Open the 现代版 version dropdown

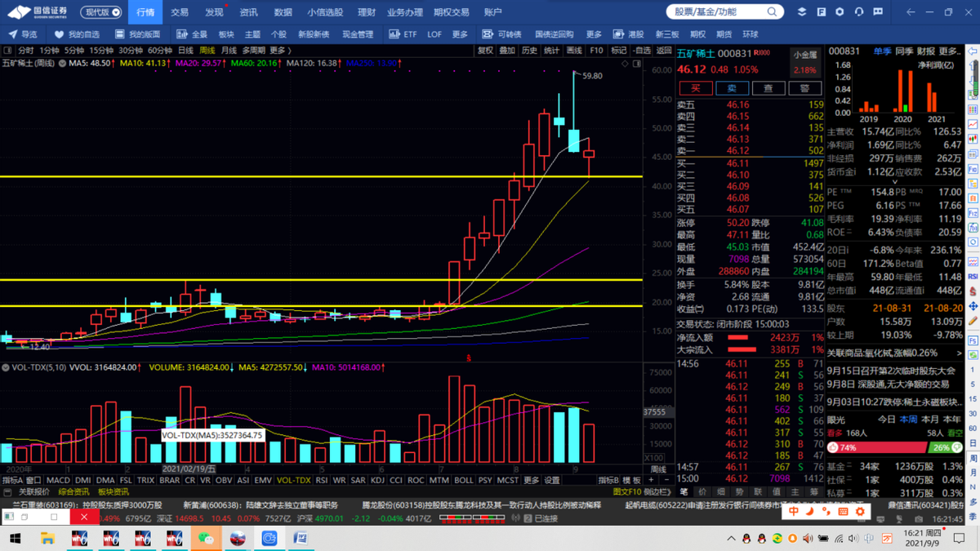point(102,12)
